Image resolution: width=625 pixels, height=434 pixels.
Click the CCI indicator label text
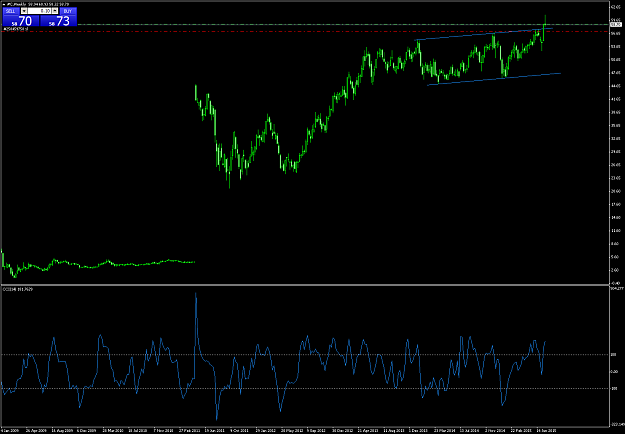(18, 289)
